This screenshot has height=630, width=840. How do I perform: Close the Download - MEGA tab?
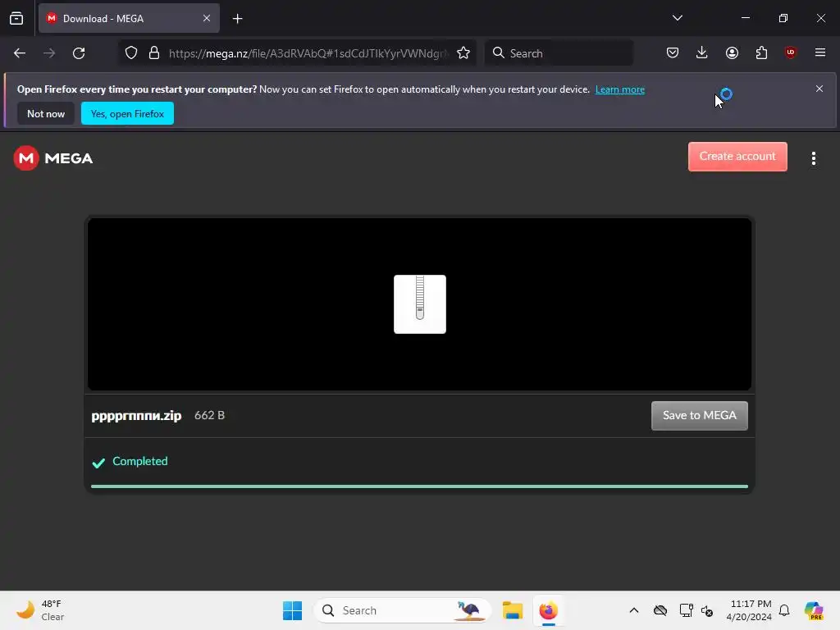point(206,18)
